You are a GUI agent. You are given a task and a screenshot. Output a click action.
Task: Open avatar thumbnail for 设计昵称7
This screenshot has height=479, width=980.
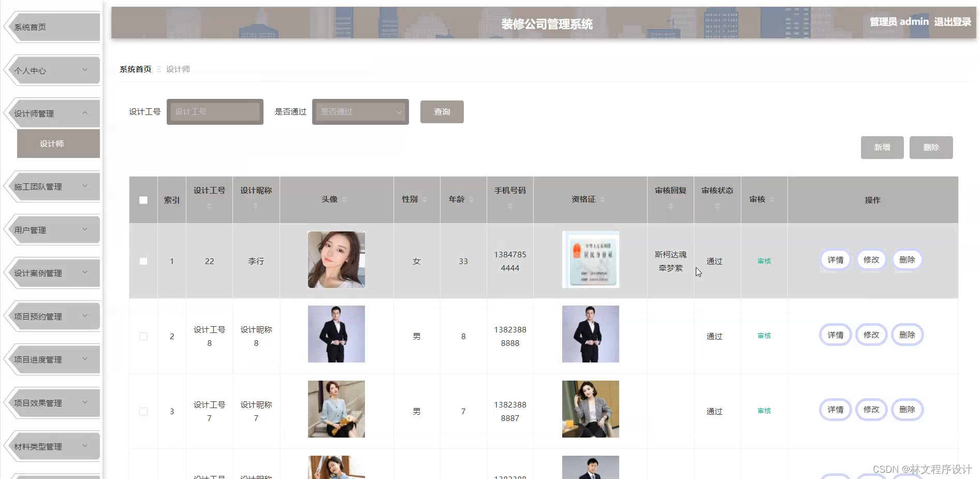click(337, 409)
